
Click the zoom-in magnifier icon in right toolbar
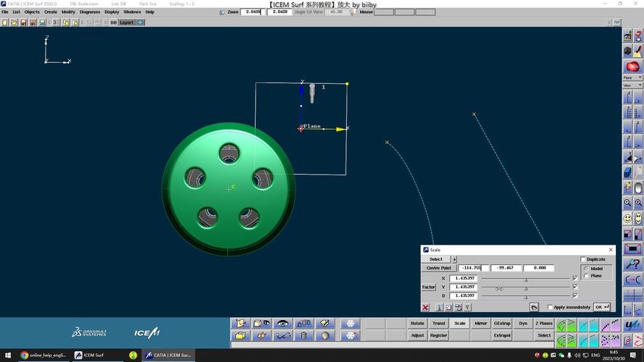(637, 203)
